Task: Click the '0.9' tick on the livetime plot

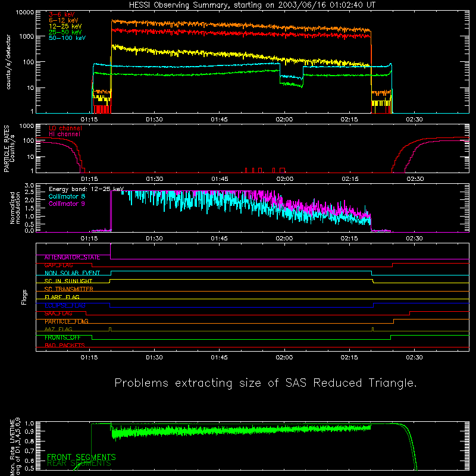Action: click(x=29, y=431)
